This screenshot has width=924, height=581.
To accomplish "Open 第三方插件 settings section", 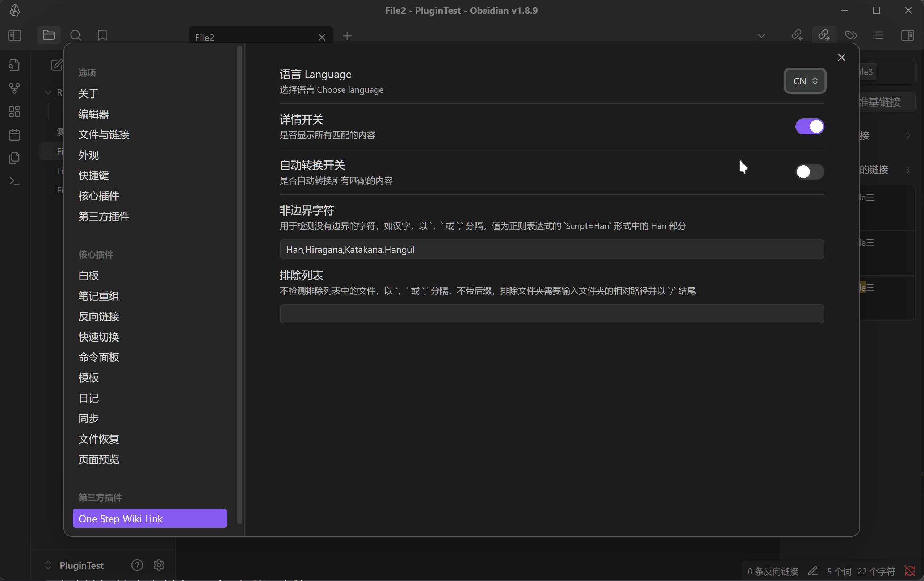I will point(104,216).
